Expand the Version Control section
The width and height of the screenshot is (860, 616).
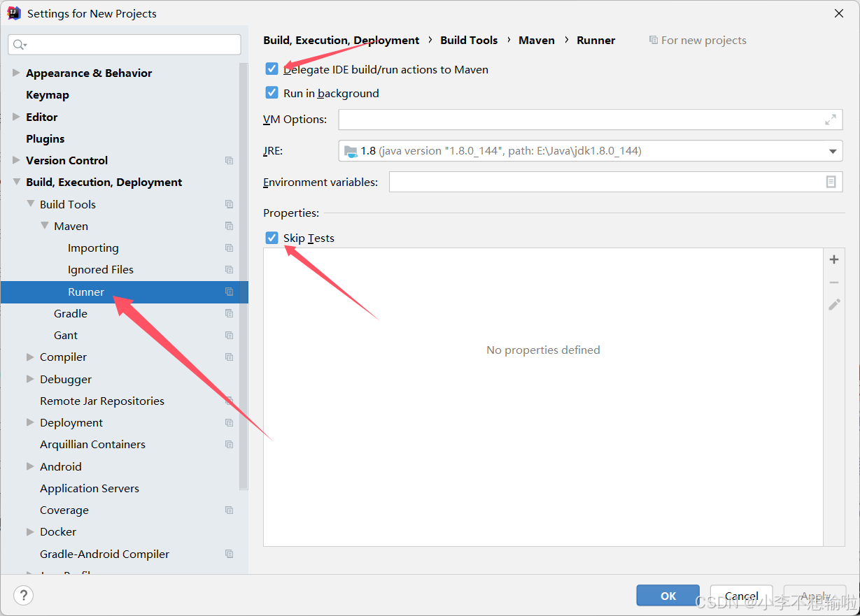tap(16, 160)
